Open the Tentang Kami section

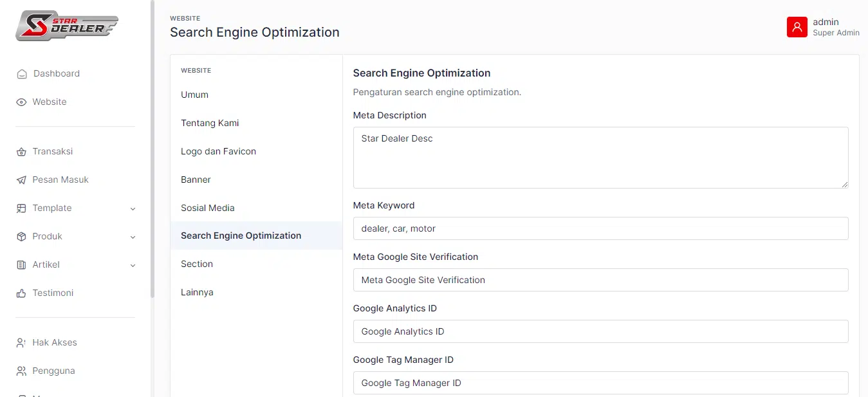(x=210, y=123)
